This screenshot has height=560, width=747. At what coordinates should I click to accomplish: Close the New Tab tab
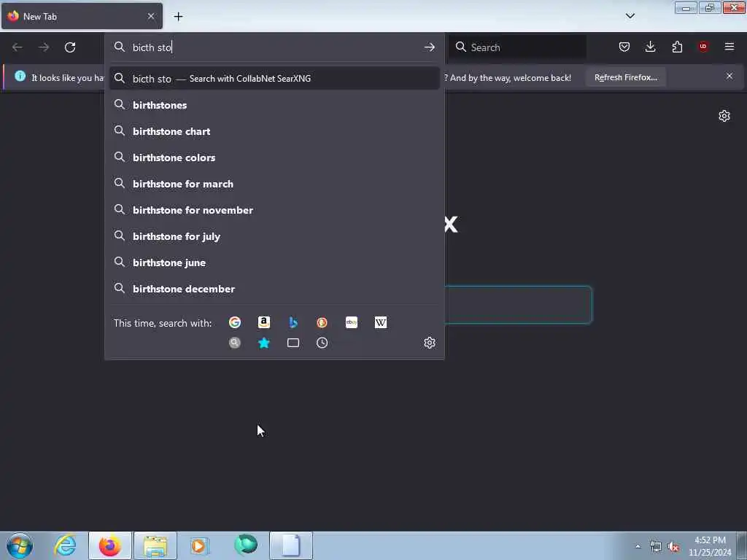coord(151,16)
